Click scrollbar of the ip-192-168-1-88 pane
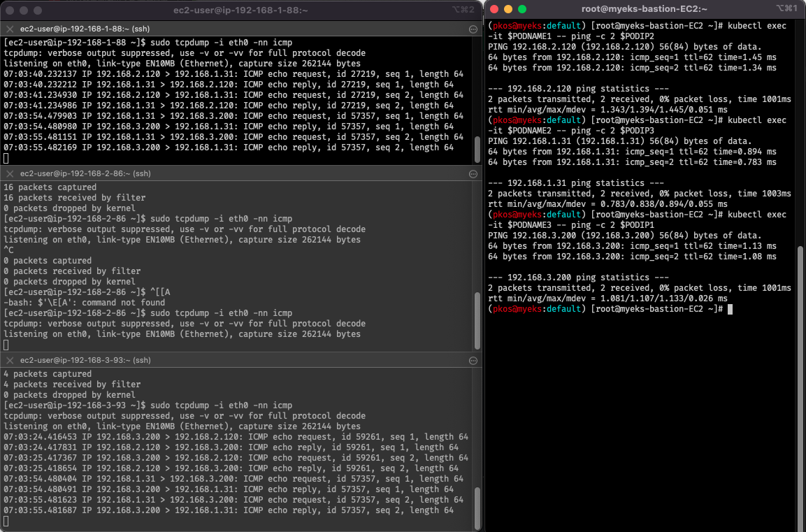The height and width of the screenshot is (532, 806). pyautogui.click(x=477, y=149)
